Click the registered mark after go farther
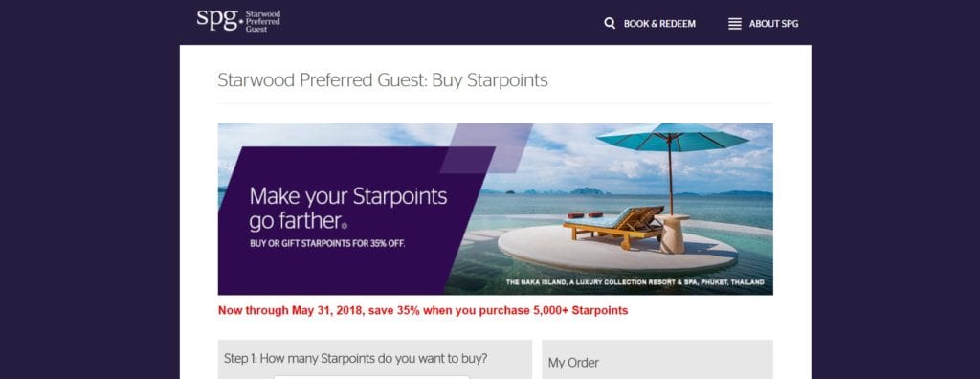The width and height of the screenshot is (980, 379). tap(345, 226)
